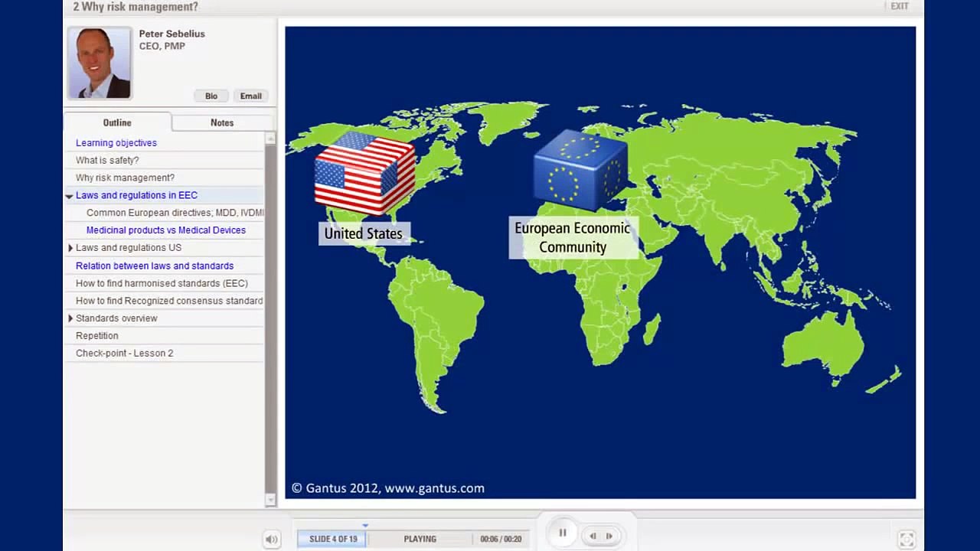Expand 'Laws and regulations US' section
Image resolution: width=980 pixels, height=551 pixels.
pyautogui.click(x=70, y=248)
